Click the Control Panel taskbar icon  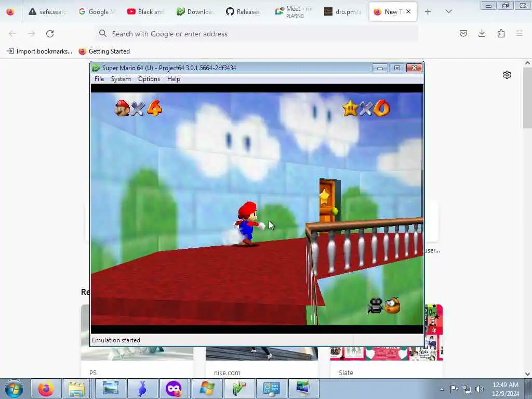(x=271, y=389)
